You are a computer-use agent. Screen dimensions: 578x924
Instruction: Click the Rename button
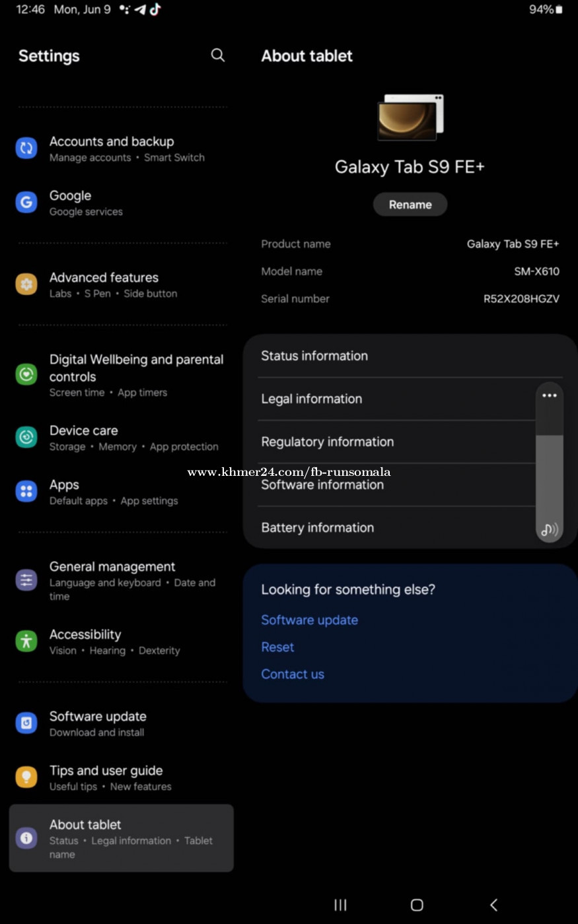pyautogui.click(x=410, y=205)
